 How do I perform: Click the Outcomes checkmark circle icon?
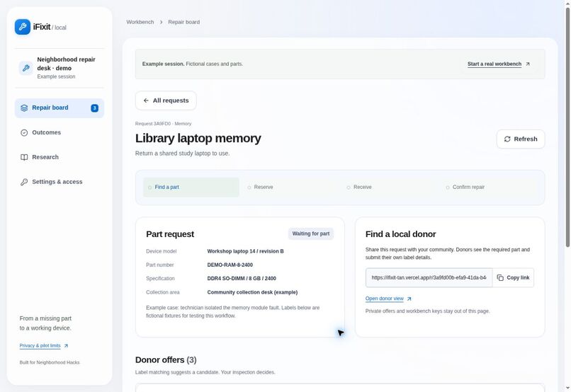click(x=24, y=133)
